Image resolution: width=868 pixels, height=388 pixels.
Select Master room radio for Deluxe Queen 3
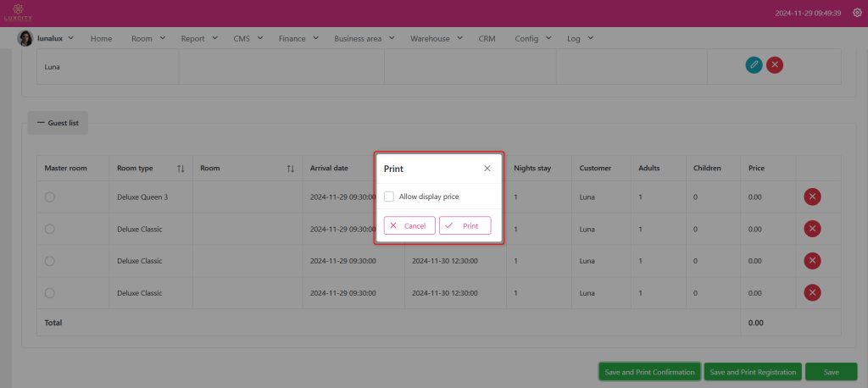pyautogui.click(x=50, y=197)
